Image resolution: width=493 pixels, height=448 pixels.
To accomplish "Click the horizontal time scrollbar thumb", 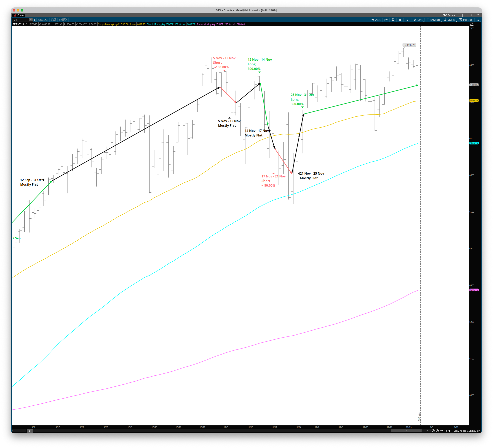I will (x=406, y=431).
